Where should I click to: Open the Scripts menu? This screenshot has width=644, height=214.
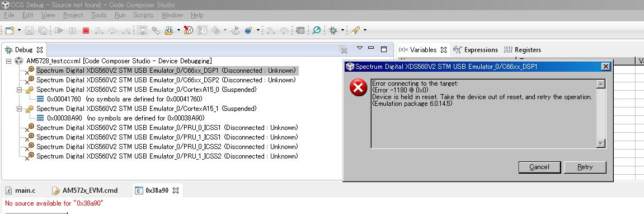point(143,15)
